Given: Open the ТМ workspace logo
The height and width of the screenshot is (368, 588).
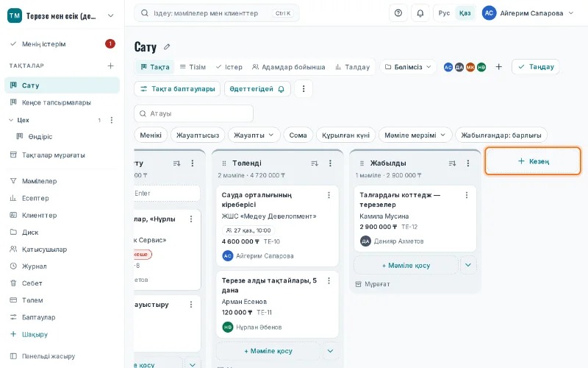Looking at the screenshot, I should 15,15.
